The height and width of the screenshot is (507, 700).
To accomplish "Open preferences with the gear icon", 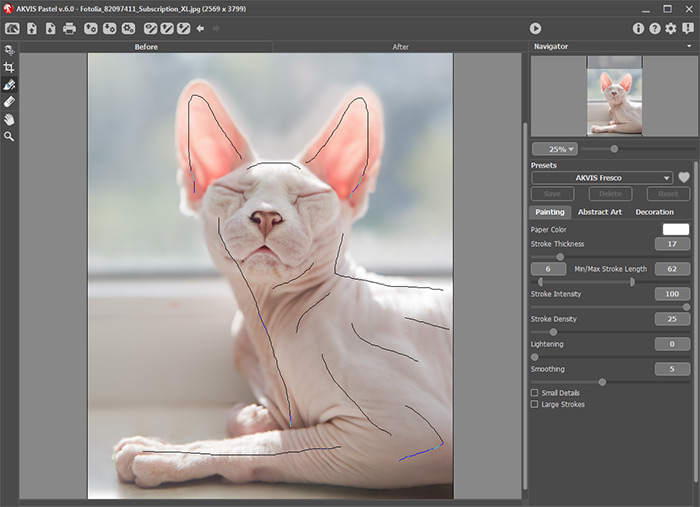I will 671,29.
